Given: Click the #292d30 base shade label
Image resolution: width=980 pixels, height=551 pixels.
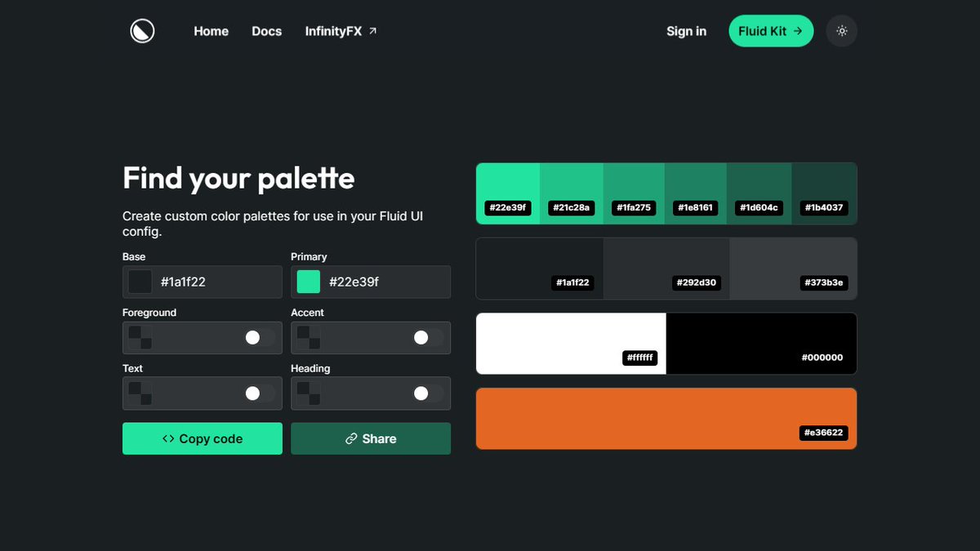Looking at the screenshot, I should coord(697,282).
